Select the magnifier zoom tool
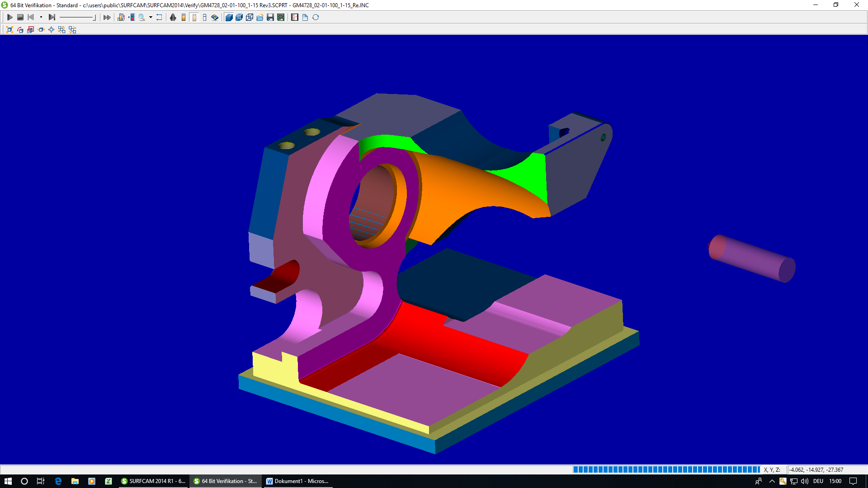 (142, 17)
